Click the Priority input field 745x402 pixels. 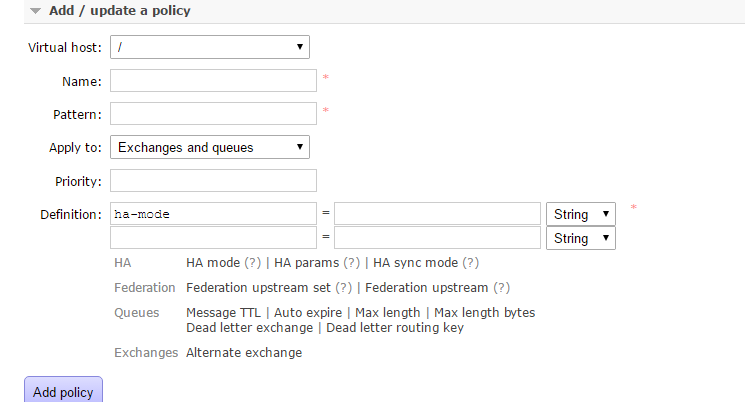(x=213, y=181)
